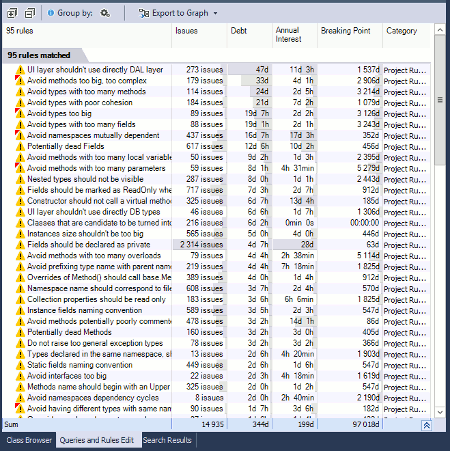Click the Export to Graph button

[x=178, y=13]
